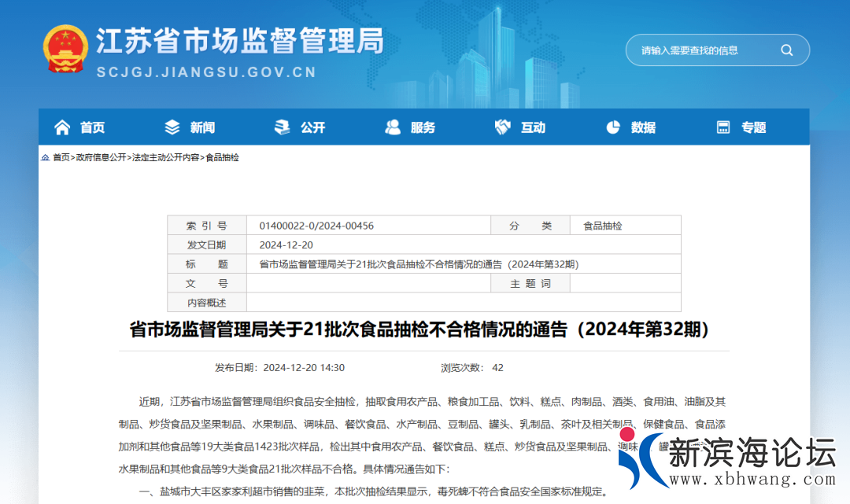
Task: Click the 互动 handshake icon
Action: point(503,127)
